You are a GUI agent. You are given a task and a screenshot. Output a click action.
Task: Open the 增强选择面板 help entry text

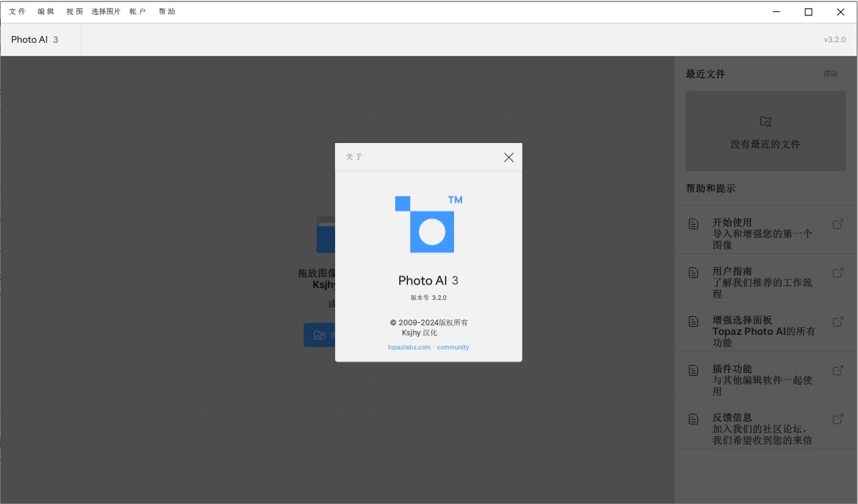pyautogui.click(x=764, y=331)
